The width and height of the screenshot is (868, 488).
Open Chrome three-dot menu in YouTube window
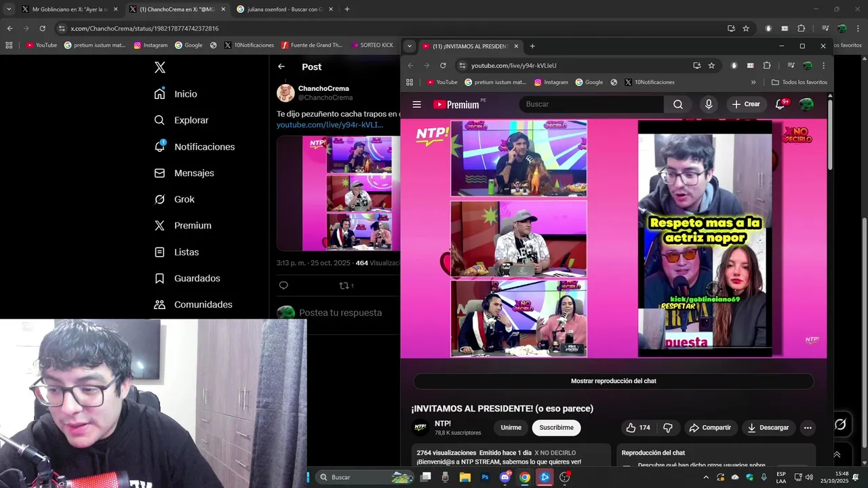pos(823,66)
